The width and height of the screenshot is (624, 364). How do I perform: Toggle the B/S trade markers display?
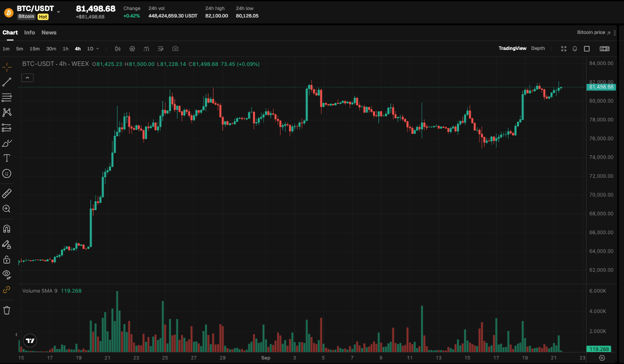[604, 48]
